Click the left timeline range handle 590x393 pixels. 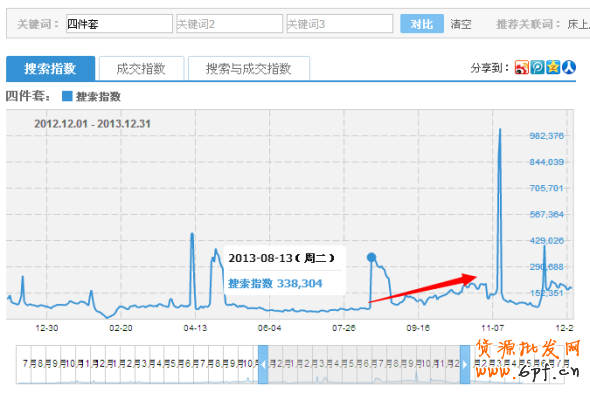click(x=263, y=364)
